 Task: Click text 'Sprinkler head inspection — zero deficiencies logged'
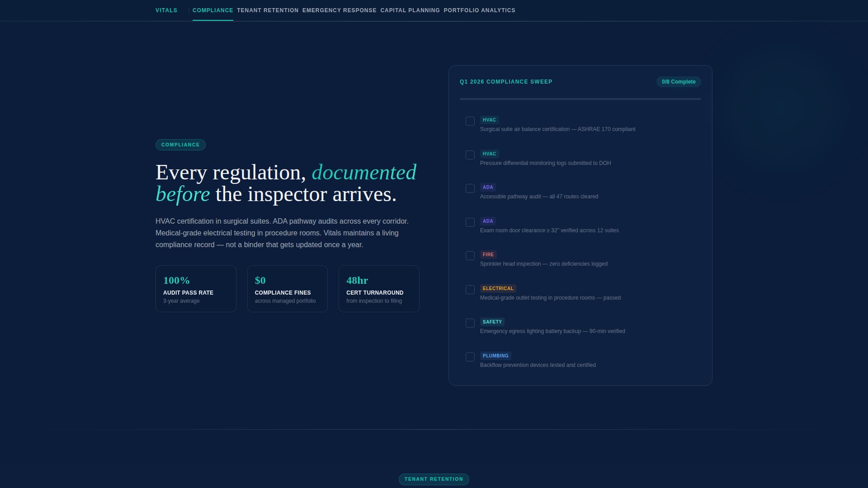pos(544,264)
